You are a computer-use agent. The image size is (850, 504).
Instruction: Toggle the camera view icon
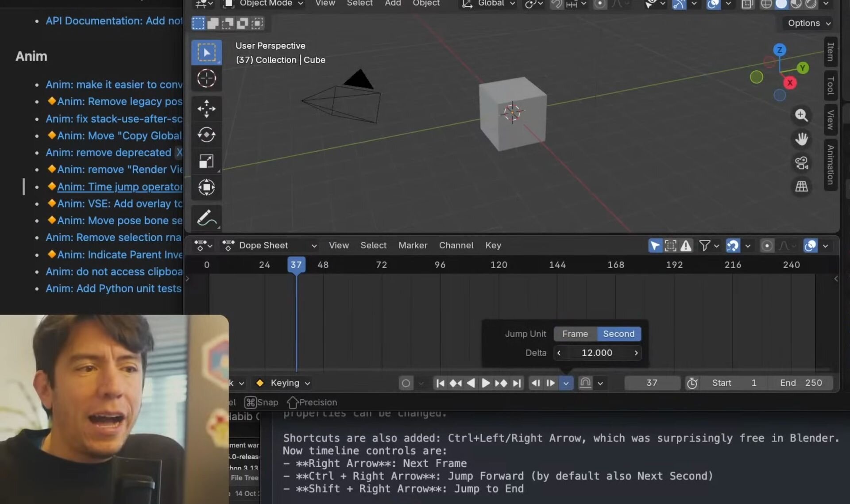pyautogui.click(x=801, y=162)
